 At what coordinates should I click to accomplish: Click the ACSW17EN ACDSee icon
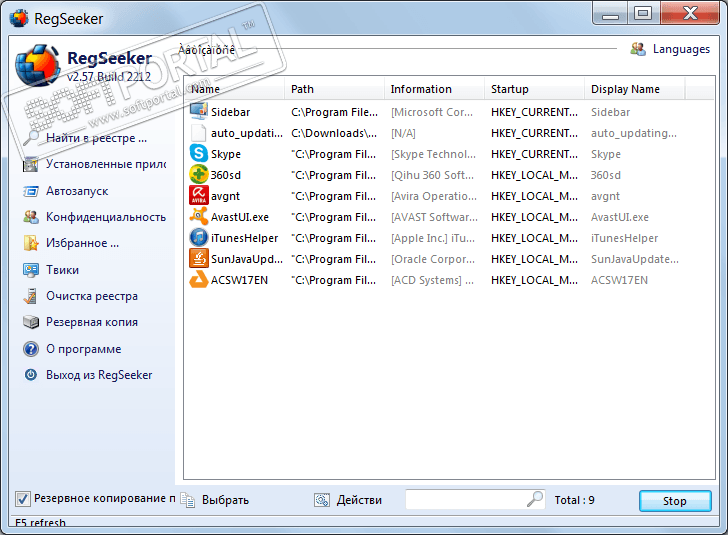199,280
